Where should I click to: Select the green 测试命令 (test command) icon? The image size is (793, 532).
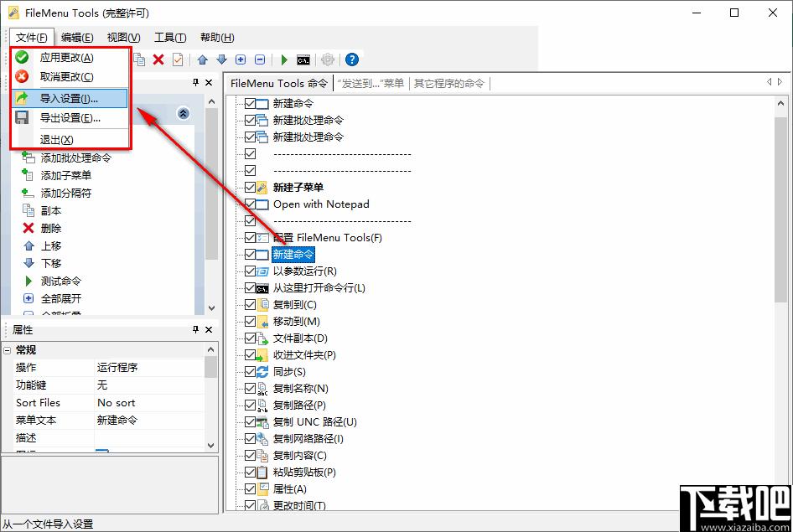click(28, 281)
